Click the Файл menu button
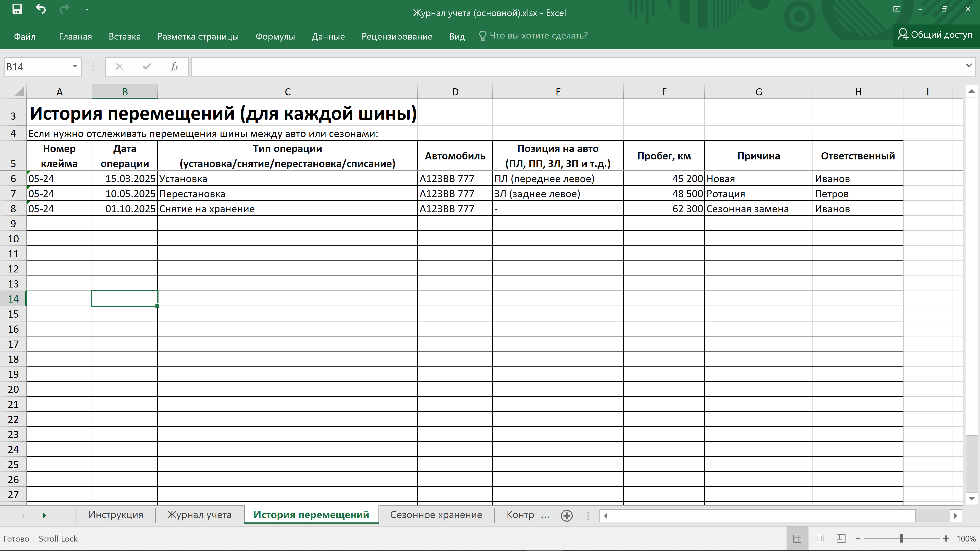 [x=25, y=36]
